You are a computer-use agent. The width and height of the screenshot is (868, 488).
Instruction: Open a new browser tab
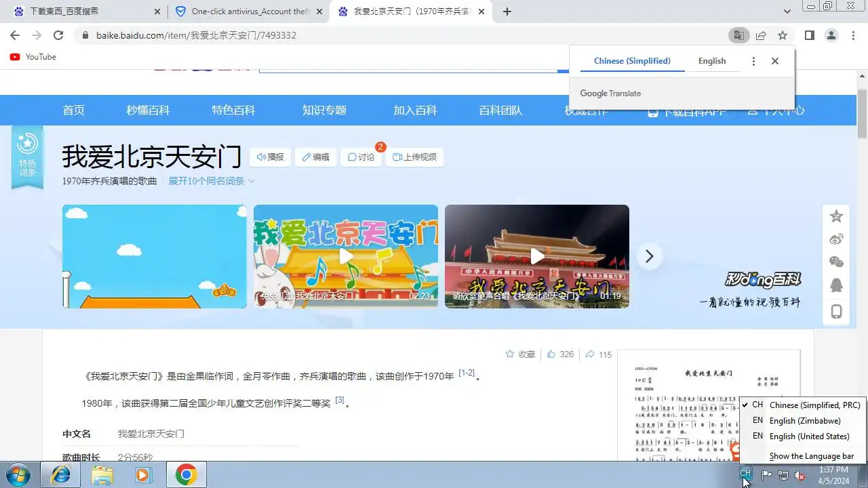pyautogui.click(x=507, y=12)
